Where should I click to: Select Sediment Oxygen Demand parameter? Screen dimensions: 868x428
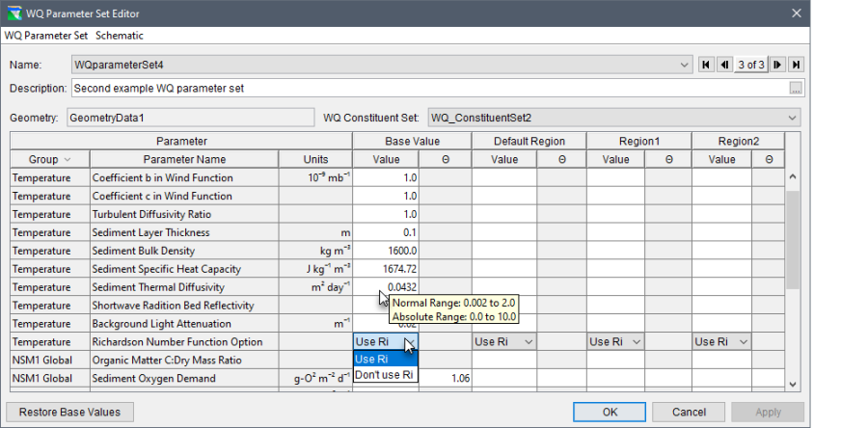tap(184, 378)
